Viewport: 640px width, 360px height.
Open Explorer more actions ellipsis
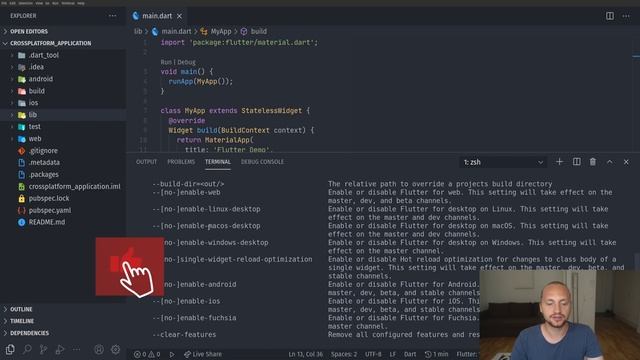pyautogui.click(x=113, y=16)
